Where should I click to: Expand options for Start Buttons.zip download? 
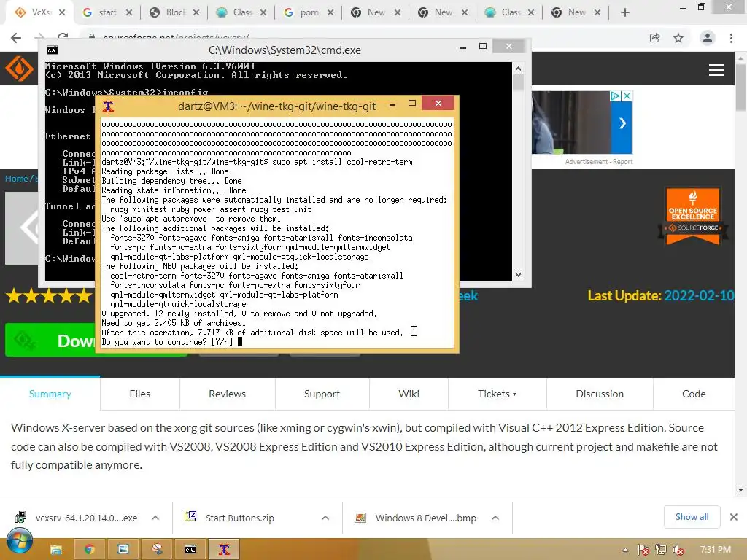click(x=325, y=518)
